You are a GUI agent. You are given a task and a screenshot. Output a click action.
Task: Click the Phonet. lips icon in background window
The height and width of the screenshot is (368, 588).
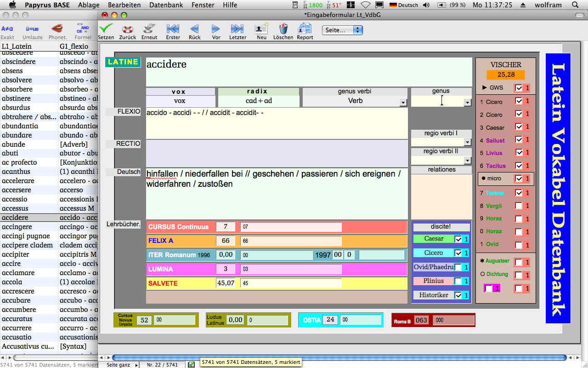pyautogui.click(x=57, y=29)
